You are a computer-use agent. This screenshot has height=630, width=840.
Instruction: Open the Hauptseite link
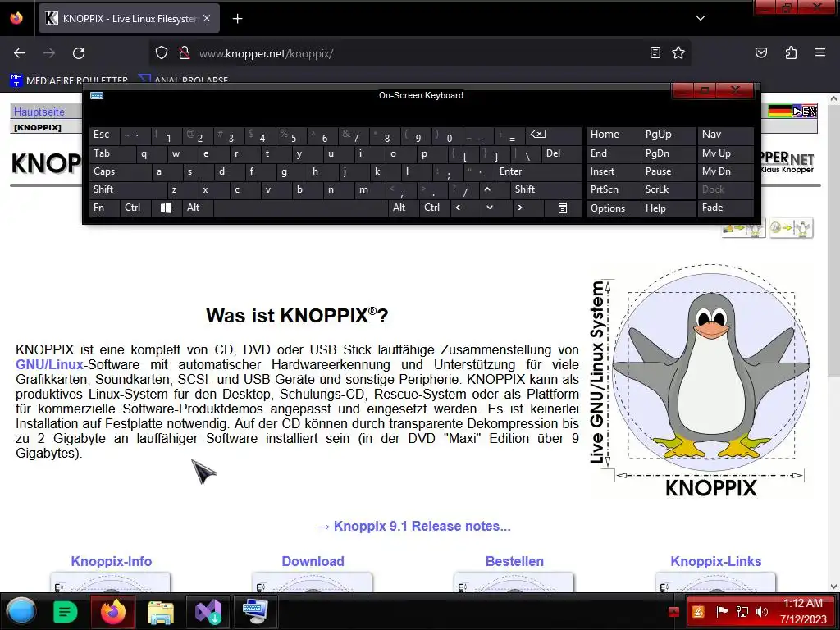click(x=39, y=112)
